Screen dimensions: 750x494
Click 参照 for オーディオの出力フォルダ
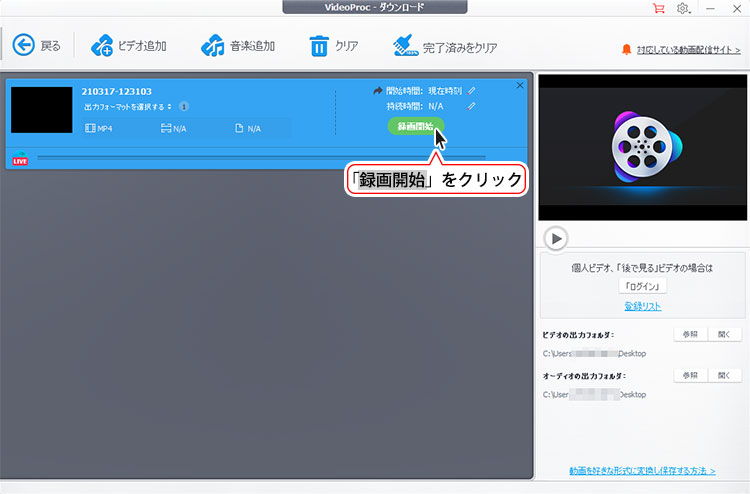coord(690,375)
